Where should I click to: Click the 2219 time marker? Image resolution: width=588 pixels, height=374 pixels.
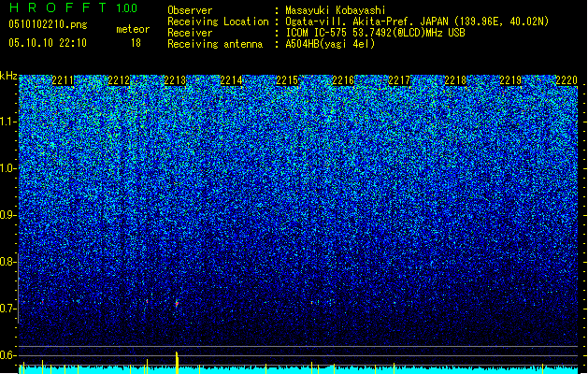point(510,80)
